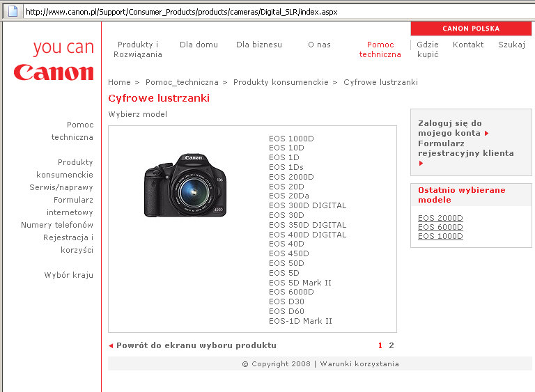535x392 pixels.
Task: Select the EOS 30D model
Action: [x=286, y=215]
